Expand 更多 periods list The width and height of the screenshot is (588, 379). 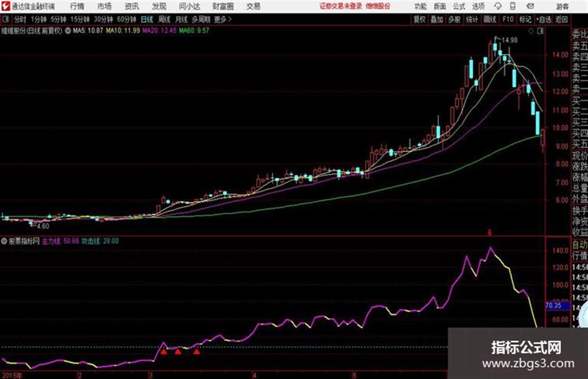[x=223, y=19]
